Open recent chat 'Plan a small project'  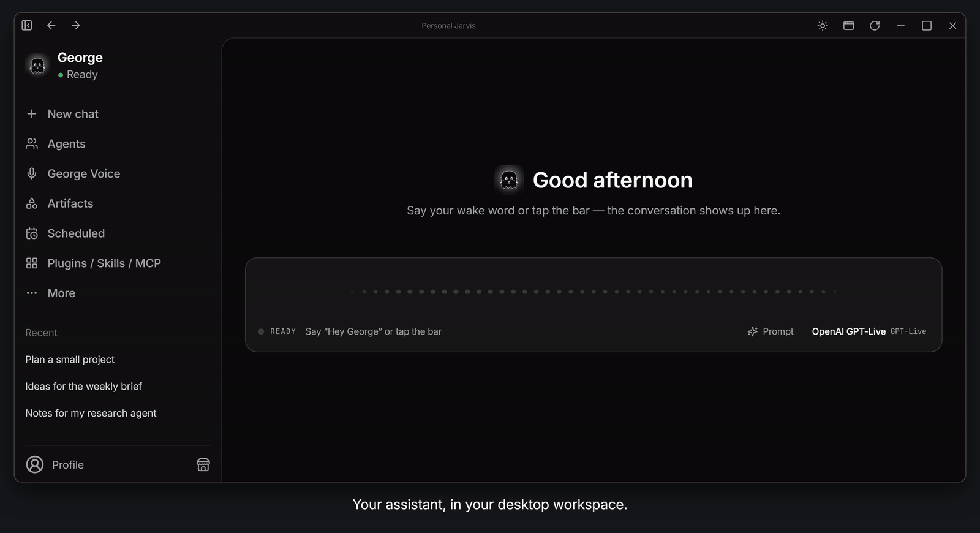click(70, 360)
